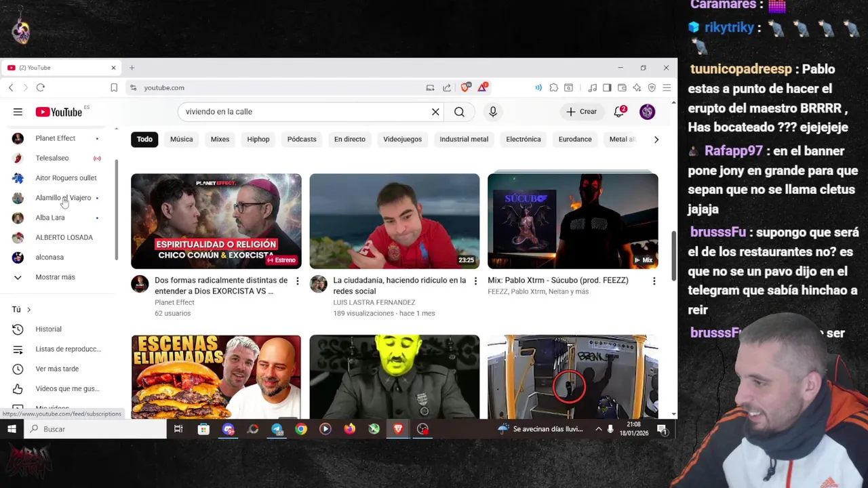This screenshot has height=488, width=868.
Task: Open a new browser tab
Action: pos(132,68)
